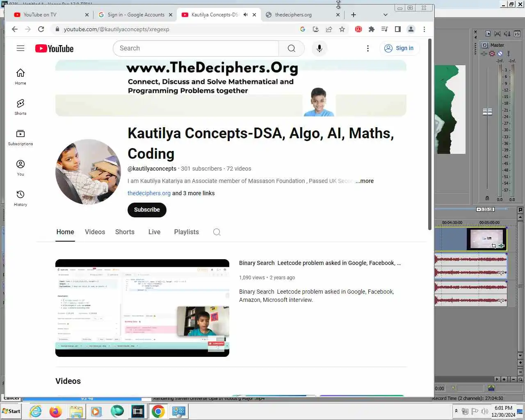Click the taskbar clock showing 6:01 PM
Screen dimensions: 525x420
[503, 411]
